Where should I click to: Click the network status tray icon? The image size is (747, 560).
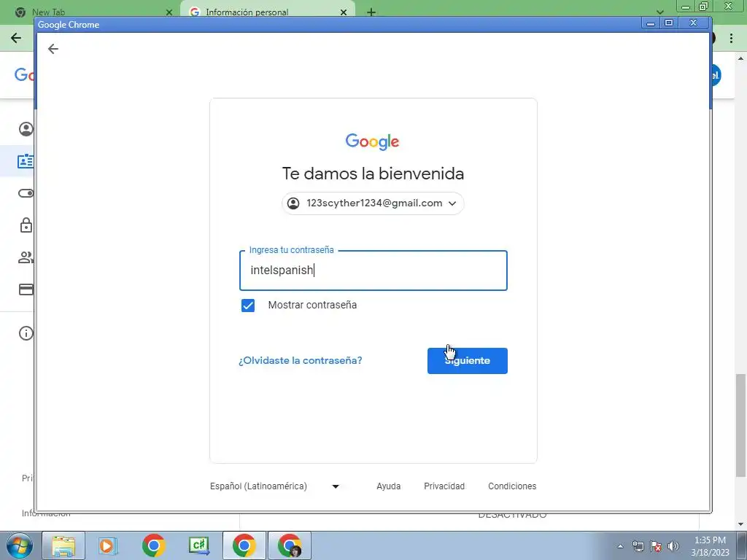tap(638, 546)
